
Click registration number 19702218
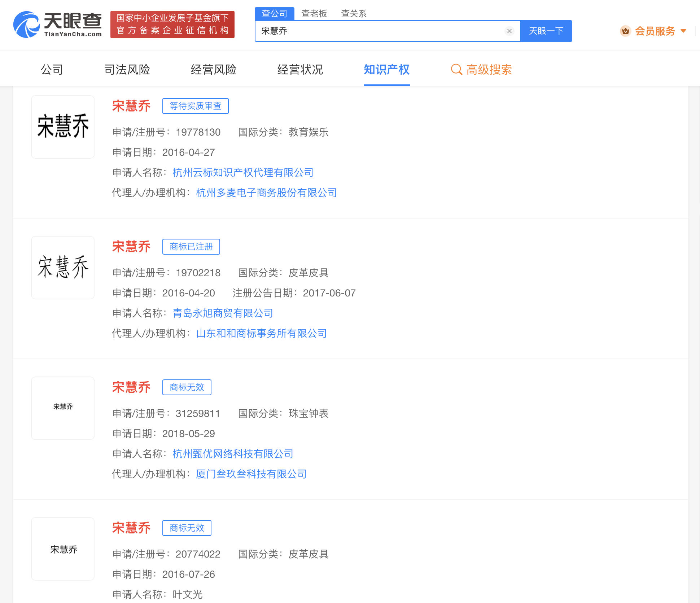coord(198,273)
